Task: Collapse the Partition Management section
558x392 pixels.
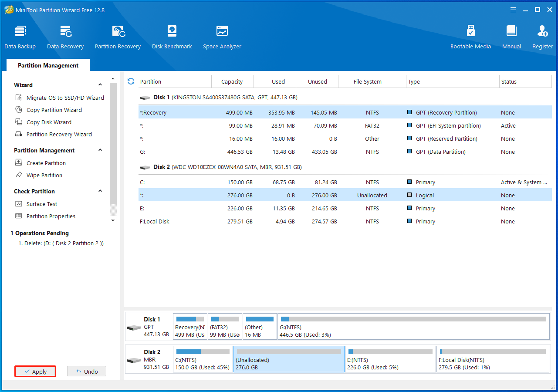Action: coord(100,150)
